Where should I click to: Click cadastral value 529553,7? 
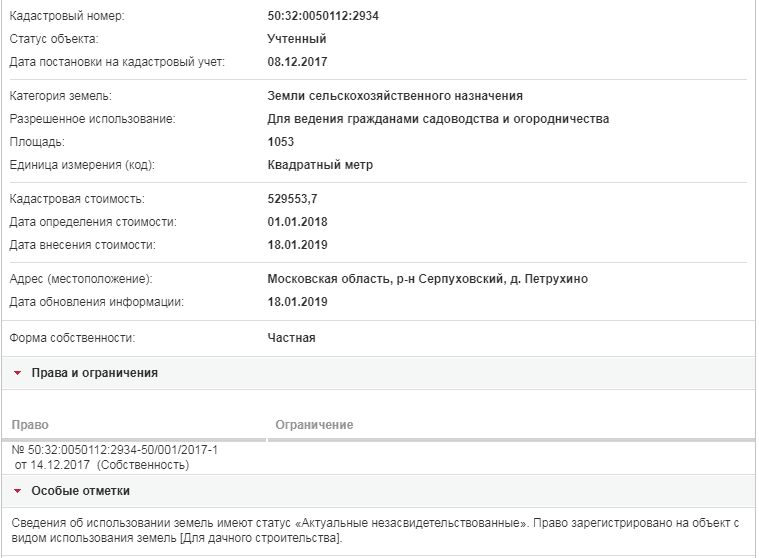292,199
